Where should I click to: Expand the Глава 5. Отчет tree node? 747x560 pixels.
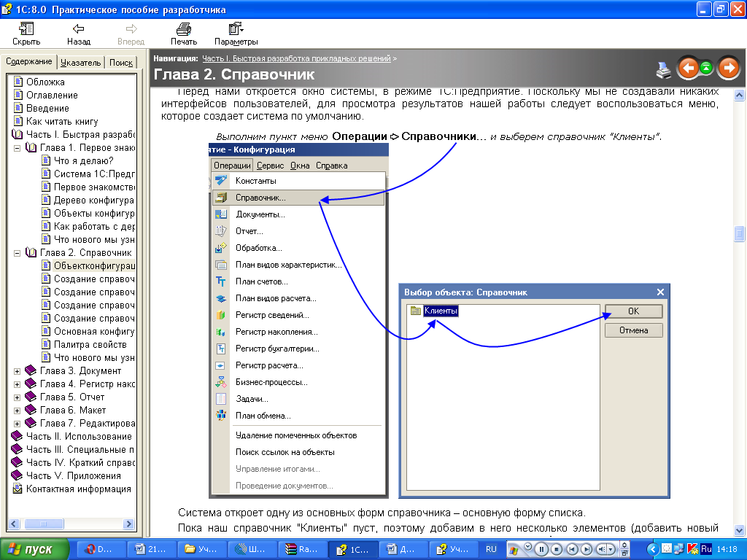tap(17, 397)
